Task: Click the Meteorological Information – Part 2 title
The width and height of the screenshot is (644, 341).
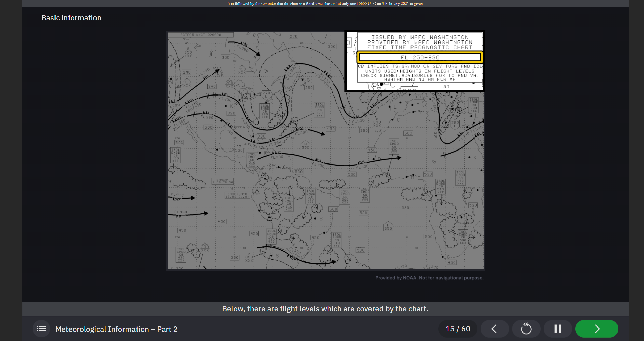Action: (x=116, y=329)
